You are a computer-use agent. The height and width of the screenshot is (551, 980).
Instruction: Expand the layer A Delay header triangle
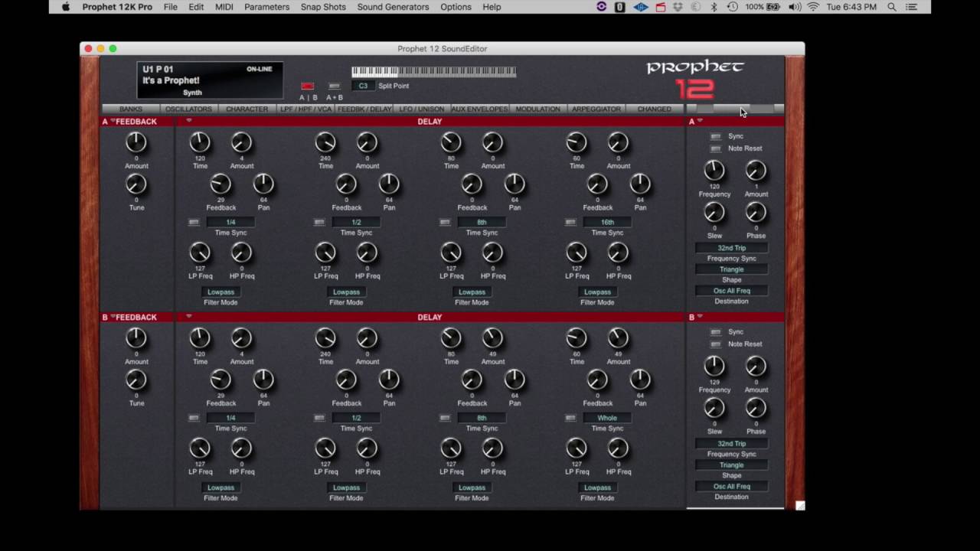[188, 121]
